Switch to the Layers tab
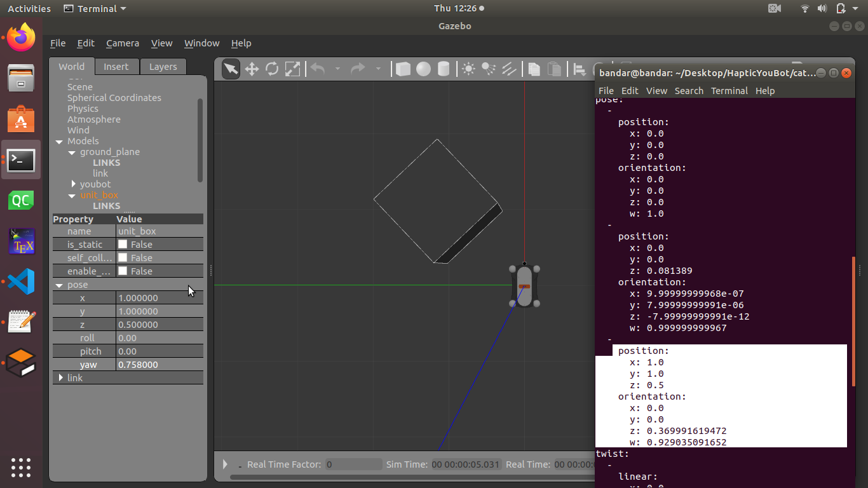The width and height of the screenshot is (868, 488). 163,67
